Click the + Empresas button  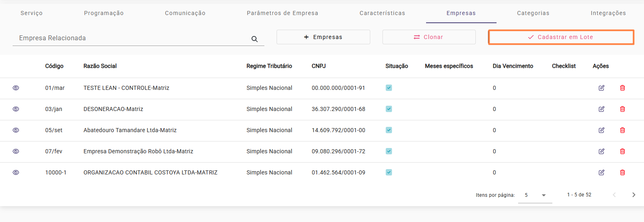pos(323,37)
